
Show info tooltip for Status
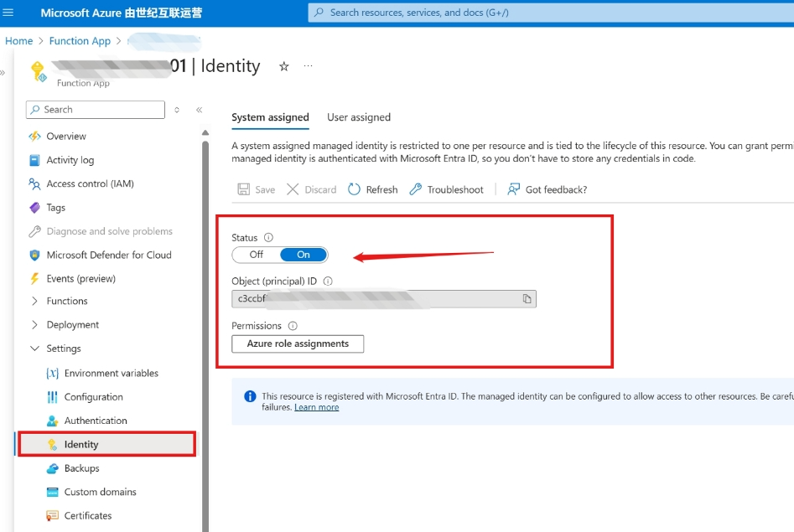tap(268, 237)
